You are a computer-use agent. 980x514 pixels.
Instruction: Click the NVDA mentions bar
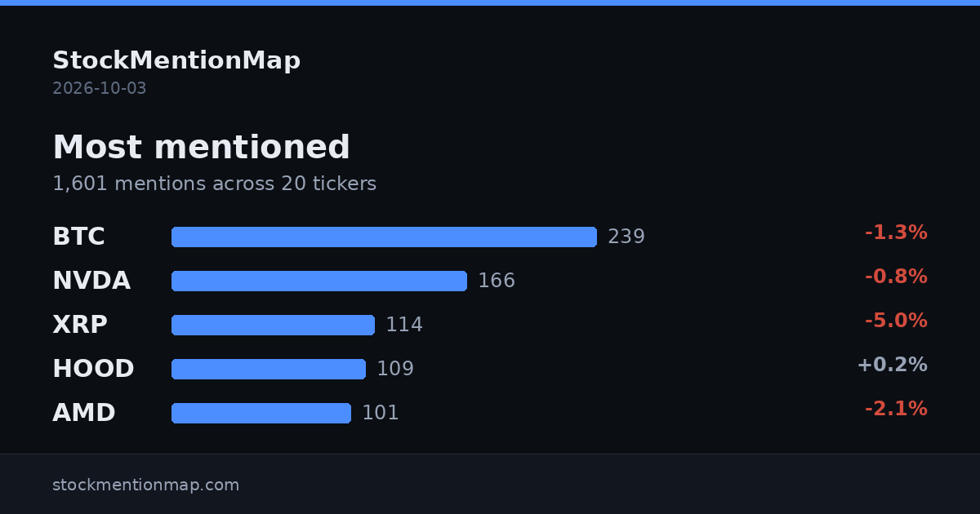[x=319, y=281]
